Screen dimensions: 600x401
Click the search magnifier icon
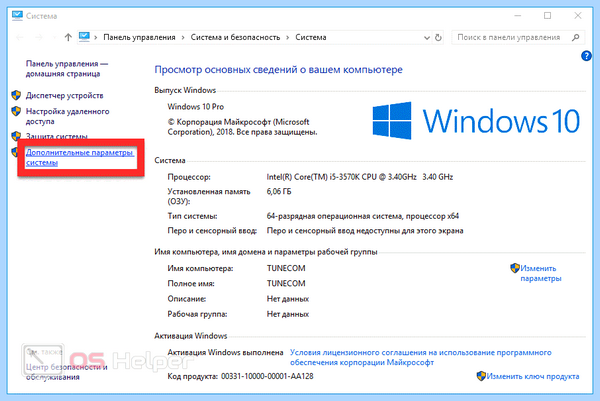[575, 37]
